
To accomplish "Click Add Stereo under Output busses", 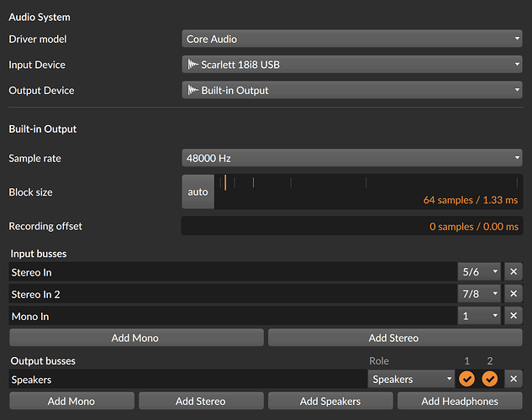I will pyautogui.click(x=201, y=401).
